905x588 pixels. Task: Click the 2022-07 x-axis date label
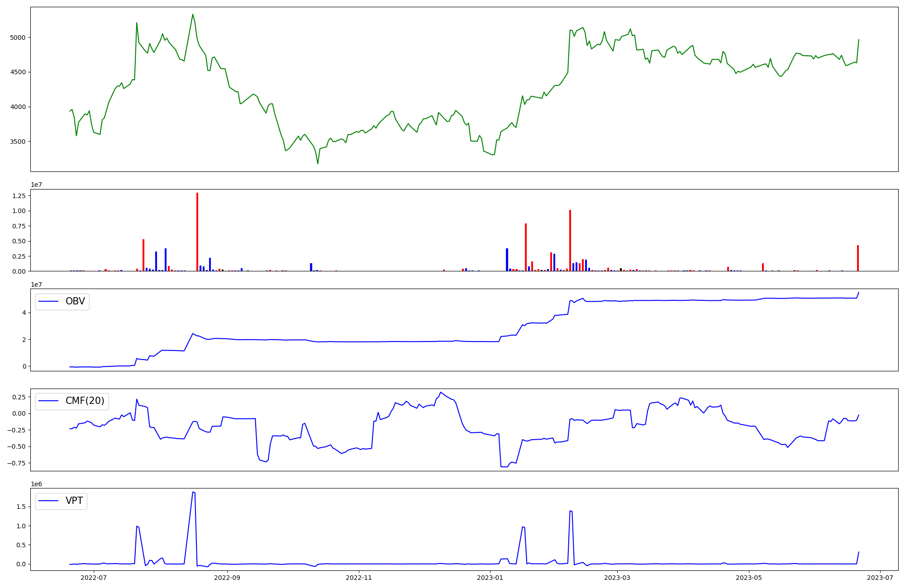click(94, 578)
